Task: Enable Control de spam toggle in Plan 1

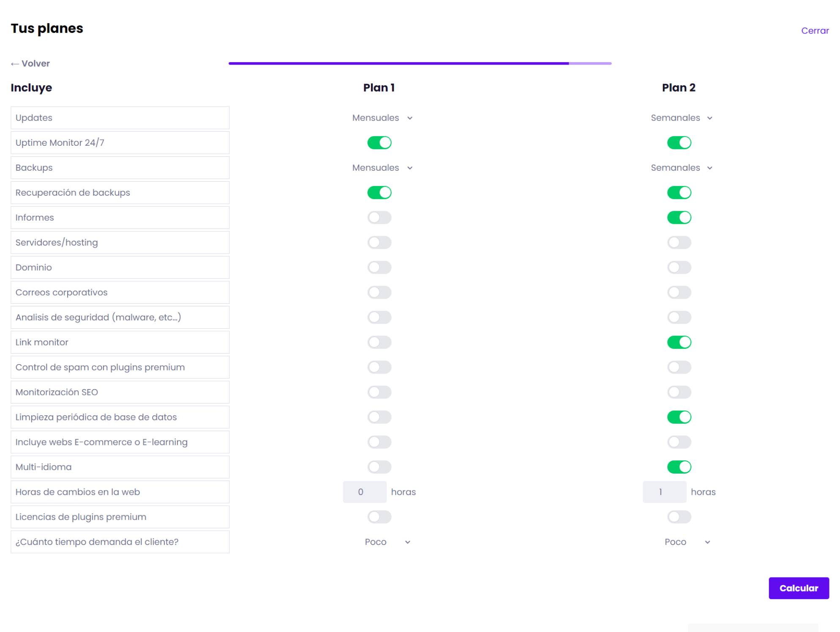Action: [x=379, y=367]
